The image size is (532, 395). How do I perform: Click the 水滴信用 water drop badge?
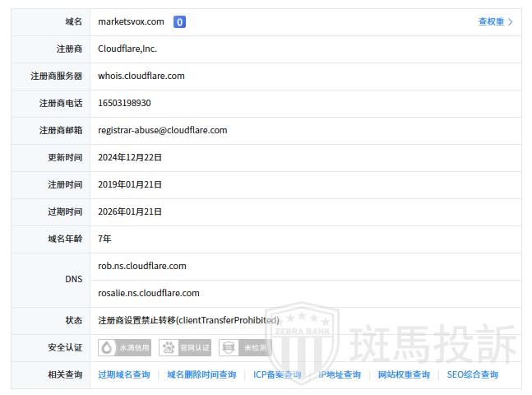coord(125,348)
